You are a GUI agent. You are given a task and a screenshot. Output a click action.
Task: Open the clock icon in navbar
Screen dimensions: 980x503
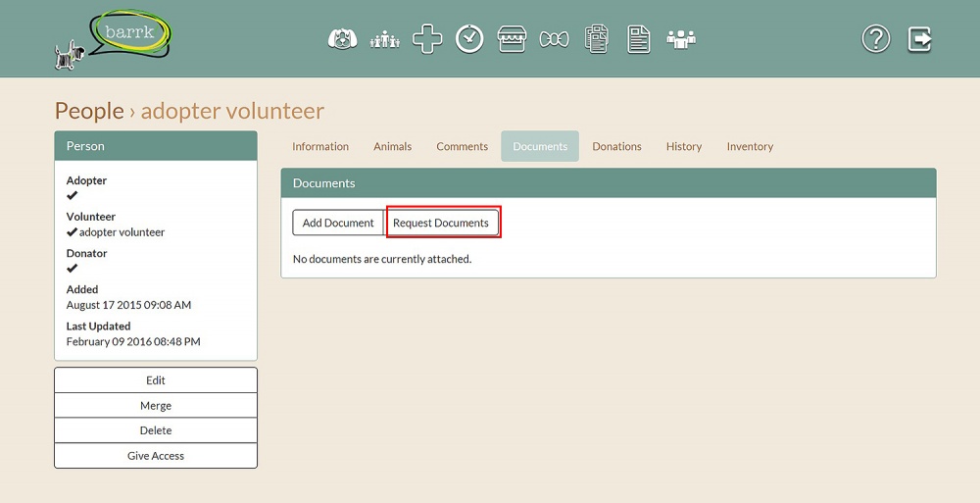[469, 39]
